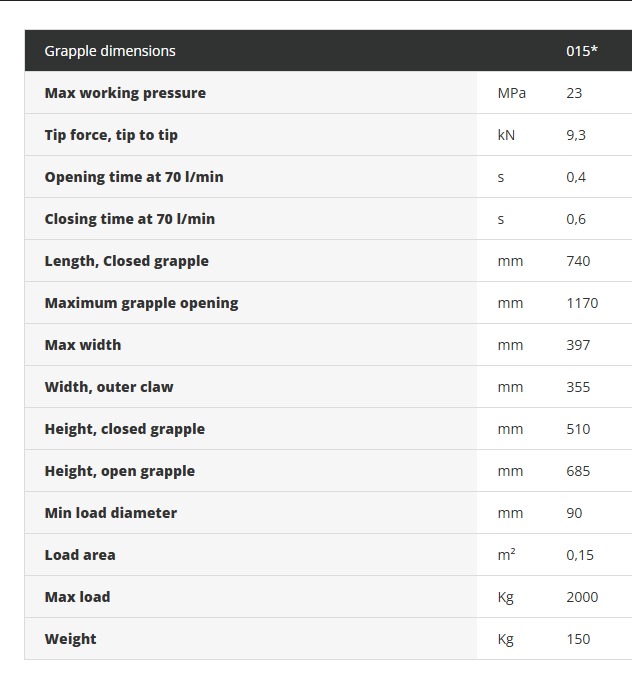Select the 'Maximum grapple opening' label
The image size is (632, 673).
click(x=141, y=303)
